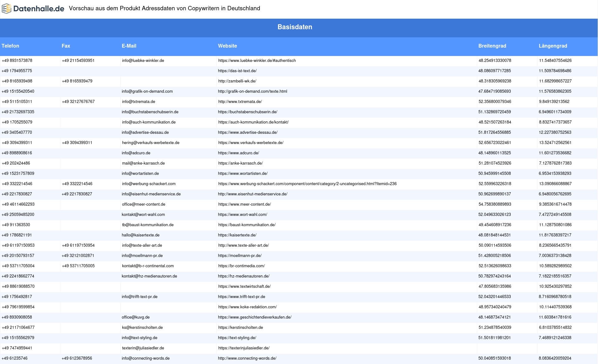The height and width of the screenshot is (364, 598).
Task: Open http://www.texte-aller-art.de/ link
Action: tap(244, 245)
